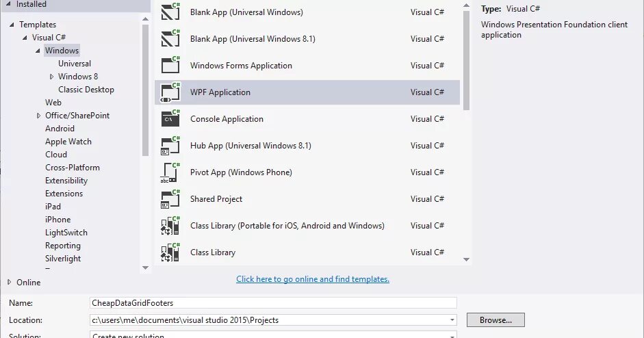Click the category tree scrollbar thumb

click(145, 90)
